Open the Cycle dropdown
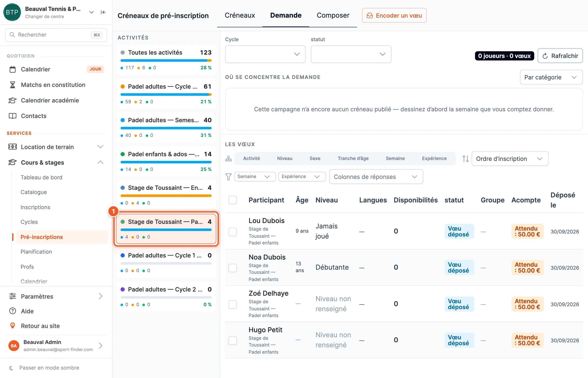The width and height of the screenshot is (588, 378). click(265, 54)
